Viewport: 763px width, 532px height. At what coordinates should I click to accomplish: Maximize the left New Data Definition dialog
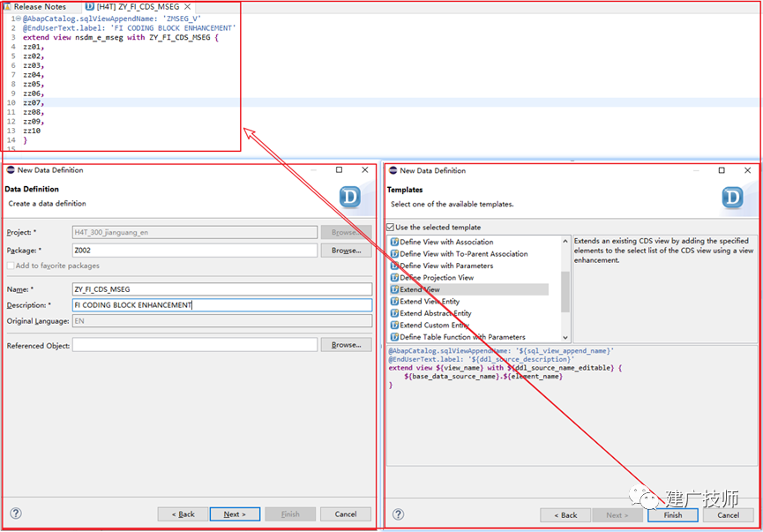(x=340, y=170)
